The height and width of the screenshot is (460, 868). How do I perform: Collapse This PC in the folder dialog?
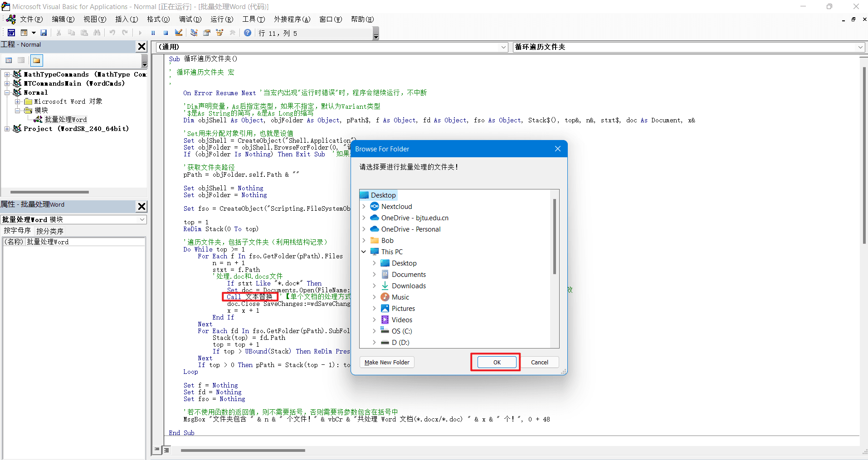click(364, 252)
